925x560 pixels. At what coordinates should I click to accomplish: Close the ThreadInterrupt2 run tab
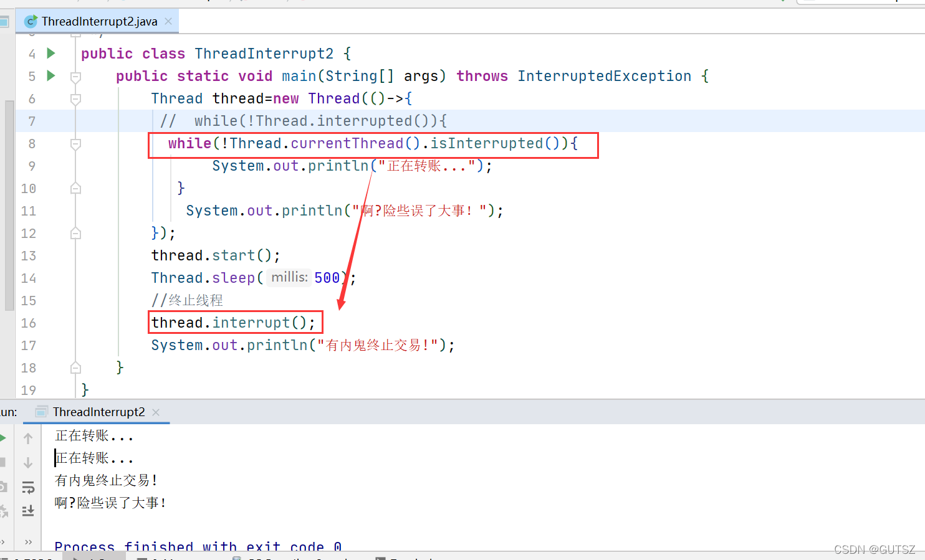pyautogui.click(x=156, y=412)
